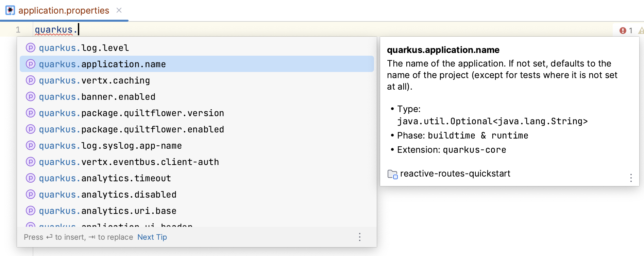Choose the quarkus.analytics.uri.base completion
Screen dimensions: 644x256
197,211
